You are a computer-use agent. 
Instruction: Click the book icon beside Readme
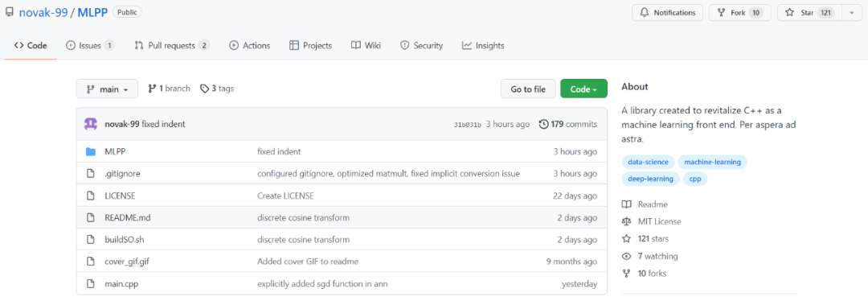627,204
